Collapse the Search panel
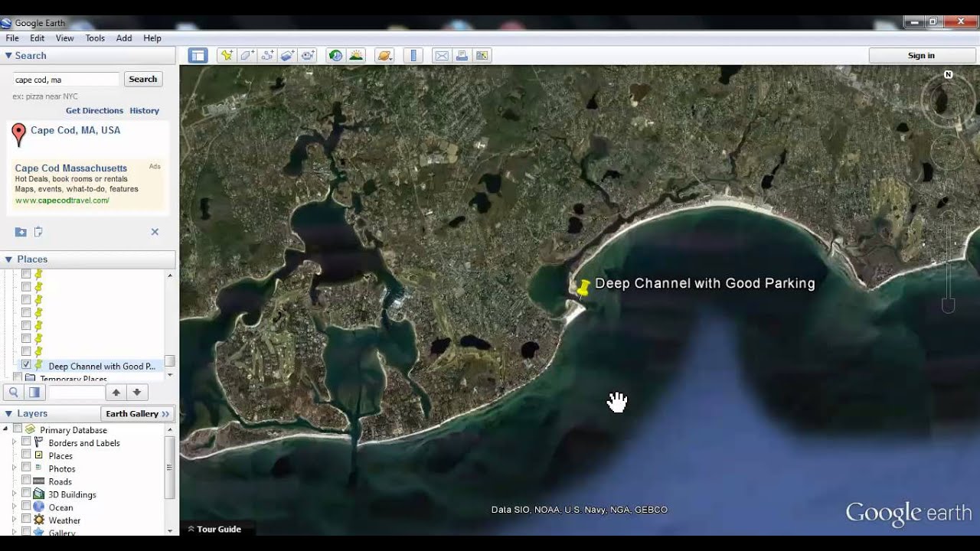Screen dimensions: 980x551 point(8,55)
